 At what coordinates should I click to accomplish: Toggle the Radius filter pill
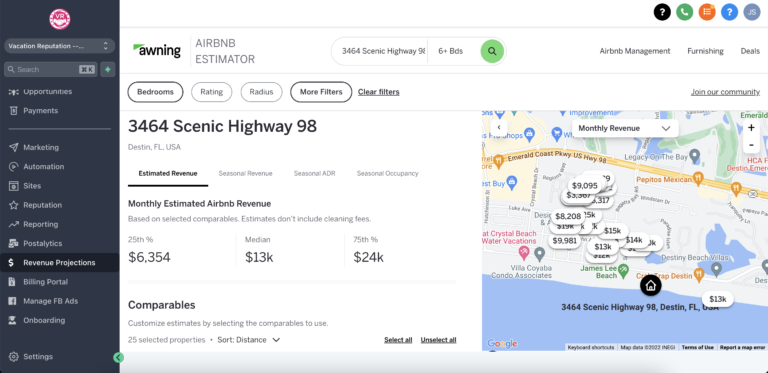pos(262,92)
